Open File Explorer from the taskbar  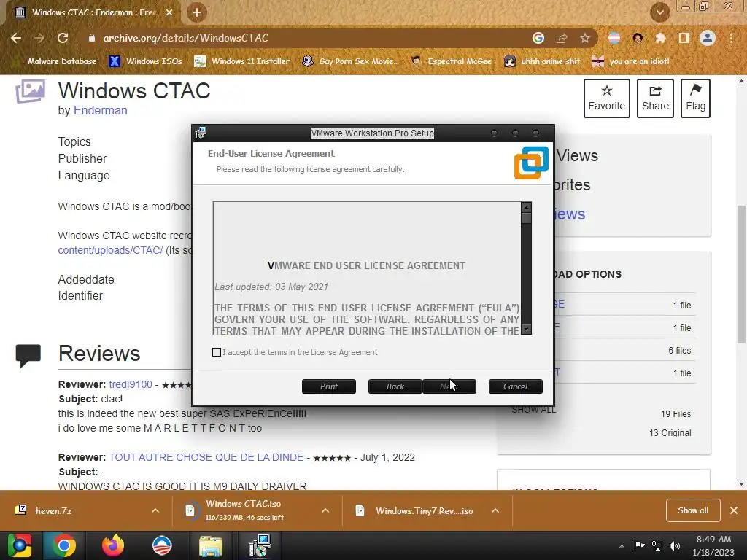211,545
